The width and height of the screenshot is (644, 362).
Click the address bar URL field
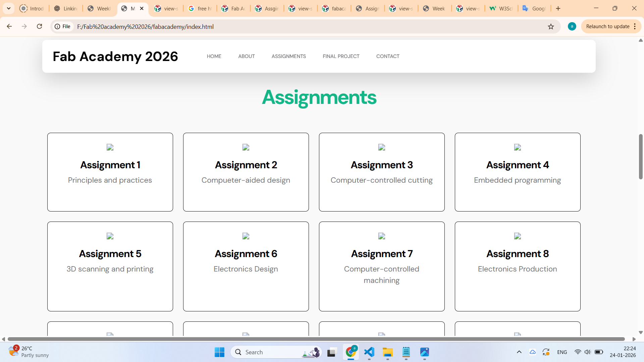(x=302, y=26)
